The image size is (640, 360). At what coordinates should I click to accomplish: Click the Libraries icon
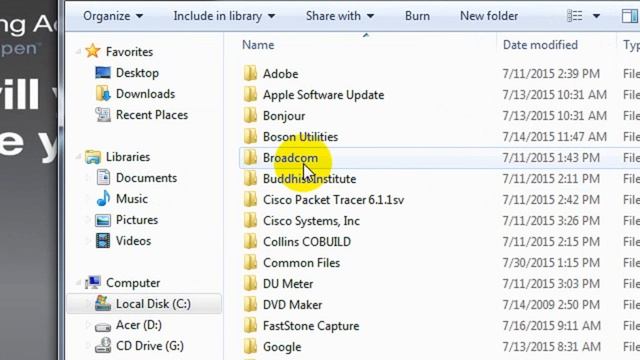[93, 157]
